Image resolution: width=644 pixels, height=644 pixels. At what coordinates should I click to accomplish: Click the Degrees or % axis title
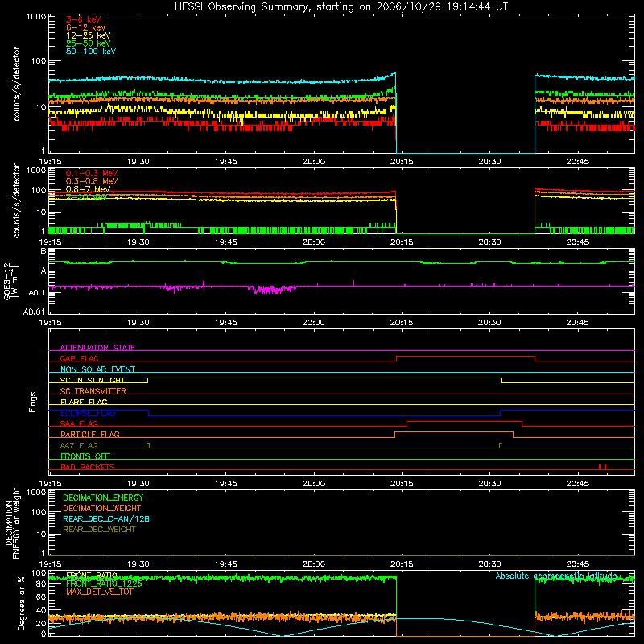pos(21,603)
